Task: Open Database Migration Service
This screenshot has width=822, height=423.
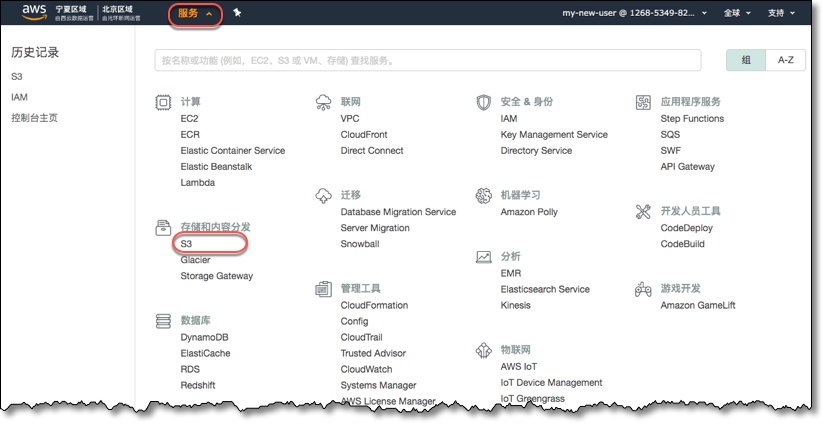Action: [398, 212]
